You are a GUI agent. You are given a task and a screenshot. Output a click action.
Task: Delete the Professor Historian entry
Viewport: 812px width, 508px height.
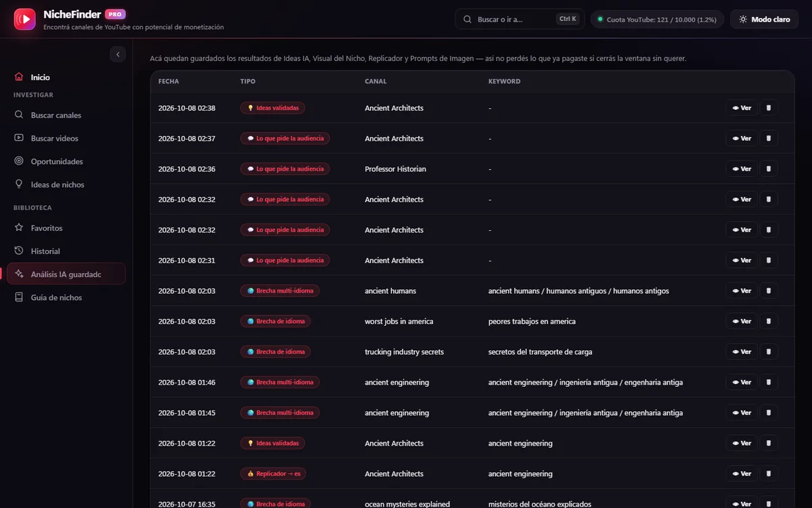768,169
